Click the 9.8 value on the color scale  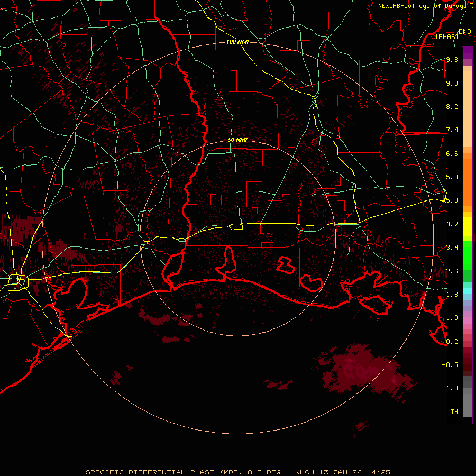click(452, 59)
